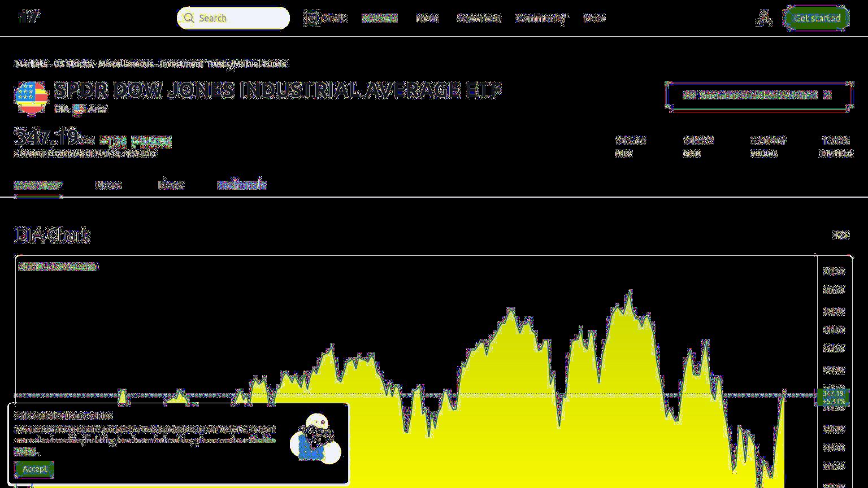
Task: Click the cookie mascot illustration
Action: 315,439
